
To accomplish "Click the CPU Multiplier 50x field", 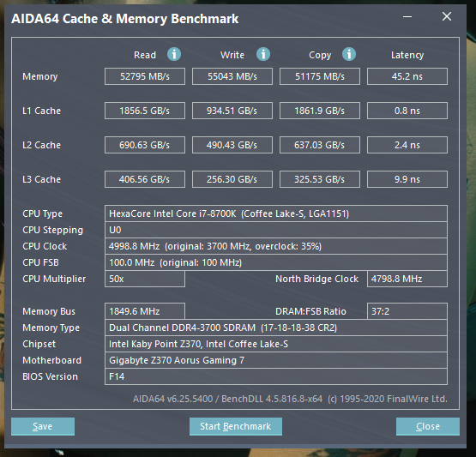I will [145, 279].
